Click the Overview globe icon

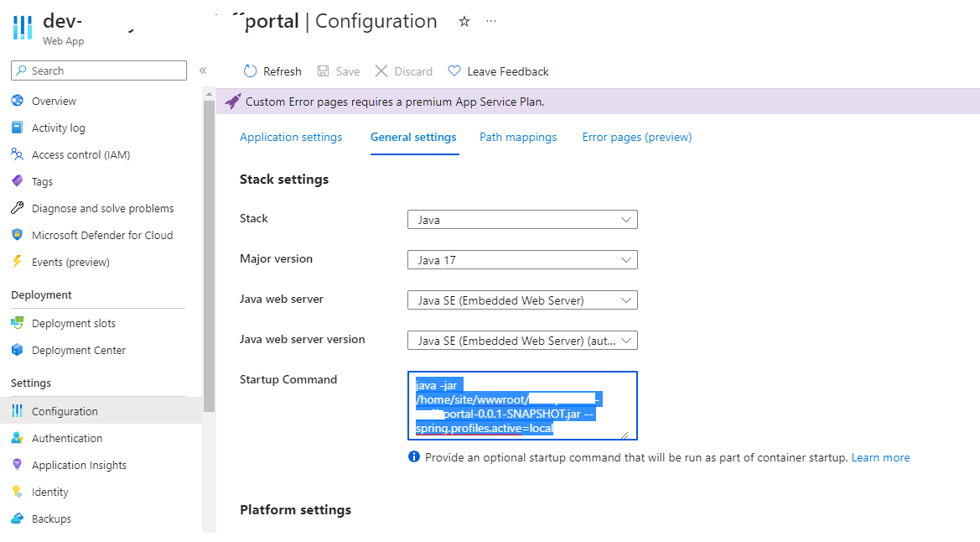pos(18,101)
